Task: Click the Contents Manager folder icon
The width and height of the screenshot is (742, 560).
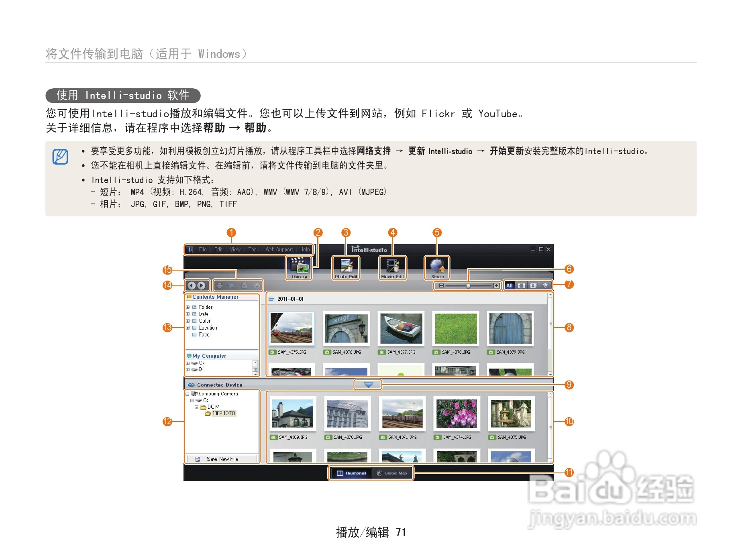Action: [189, 297]
